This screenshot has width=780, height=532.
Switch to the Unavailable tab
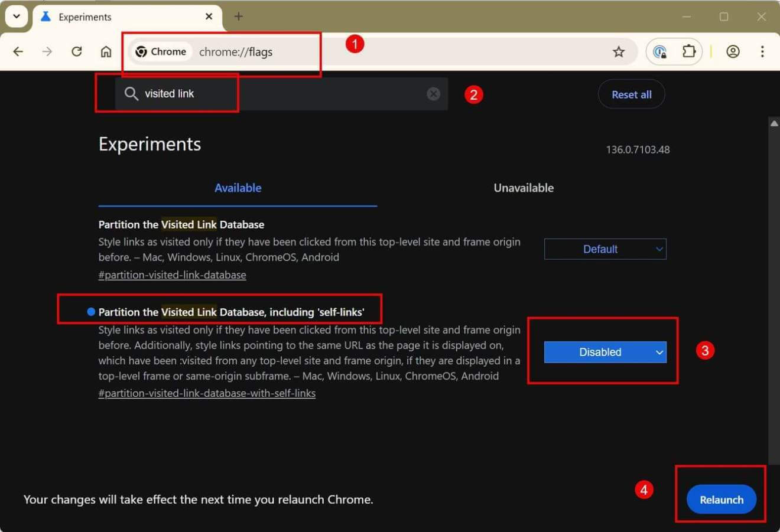tap(523, 188)
